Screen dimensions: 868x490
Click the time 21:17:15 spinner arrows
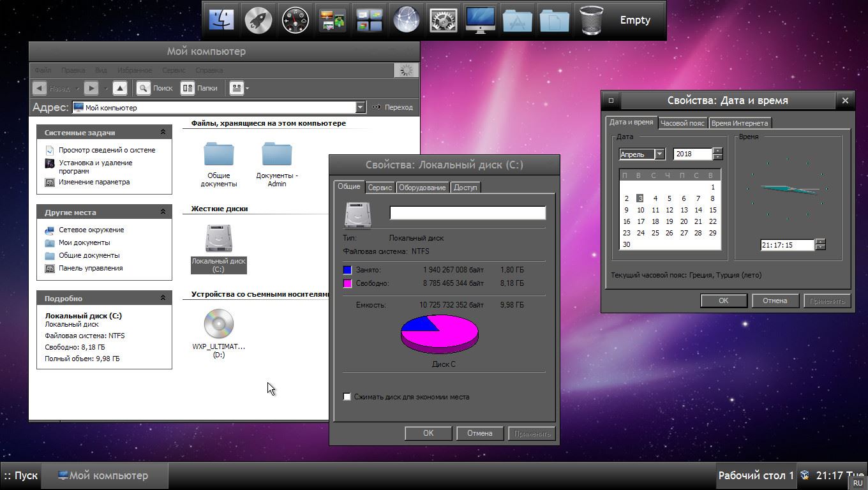pos(820,244)
